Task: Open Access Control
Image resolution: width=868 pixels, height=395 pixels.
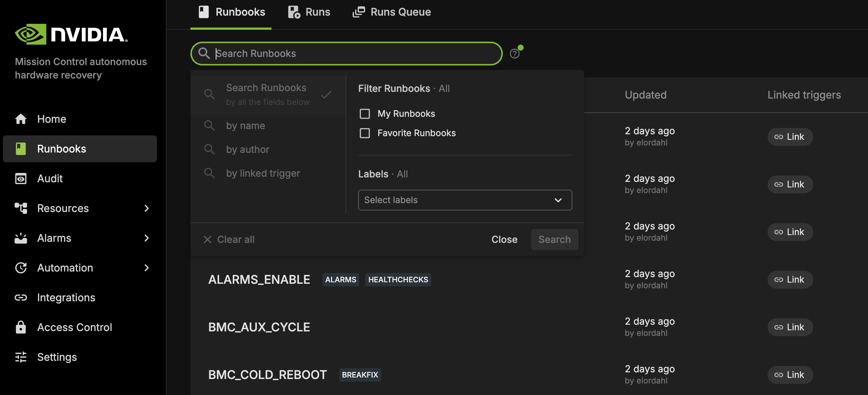Action: (x=80, y=327)
